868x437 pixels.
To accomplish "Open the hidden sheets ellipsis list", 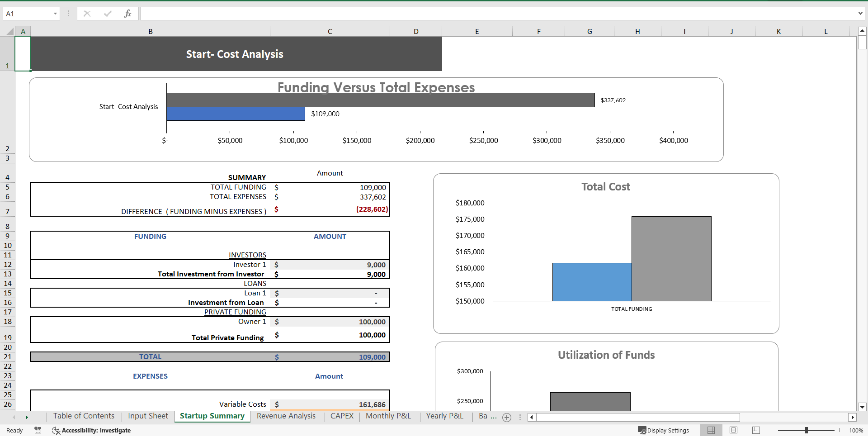I will [x=520, y=418].
